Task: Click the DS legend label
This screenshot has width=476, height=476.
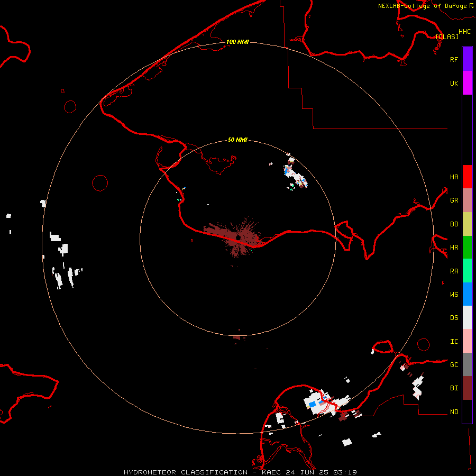Action: click(454, 318)
